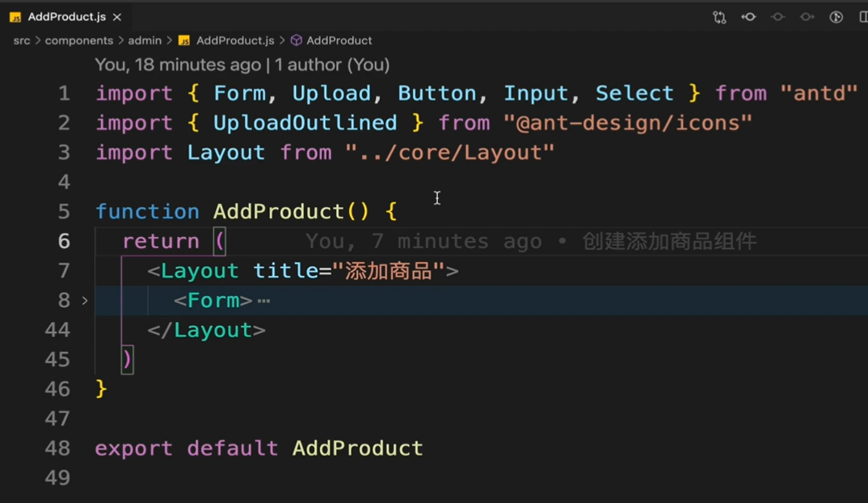Open the git blame CodeLens authors link

click(331, 65)
